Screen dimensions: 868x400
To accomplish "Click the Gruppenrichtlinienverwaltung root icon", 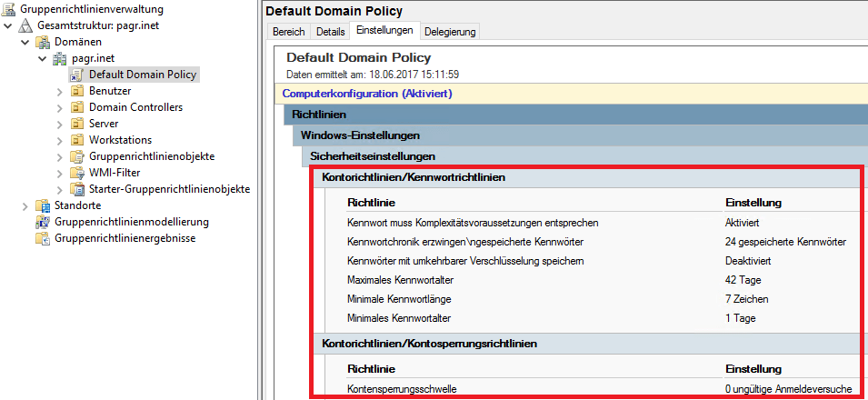I will pos(9,8).
